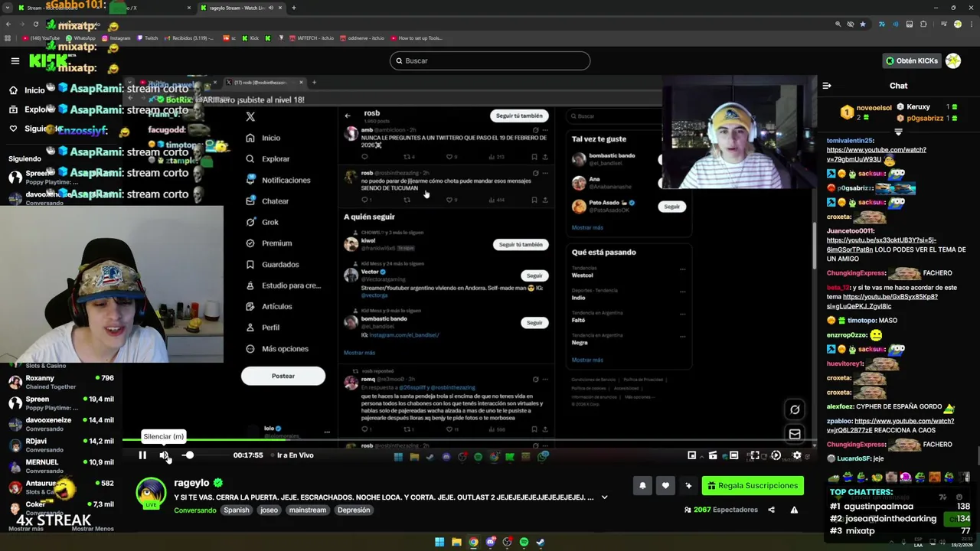Open Roxanny's channel in sidebar

(61, 382)
